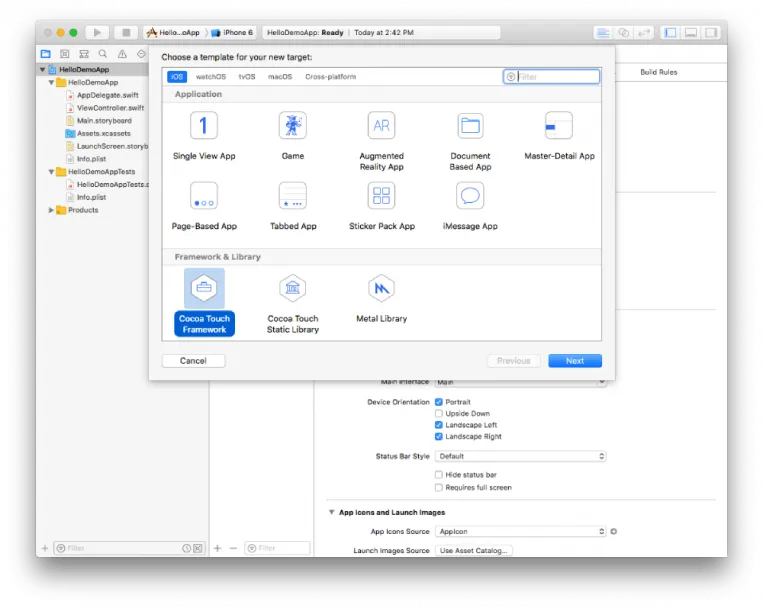The height and width of the screenshot is (608, 763).
Task: Toggle the Navigator pane button
Action: [x=671, y=33]
